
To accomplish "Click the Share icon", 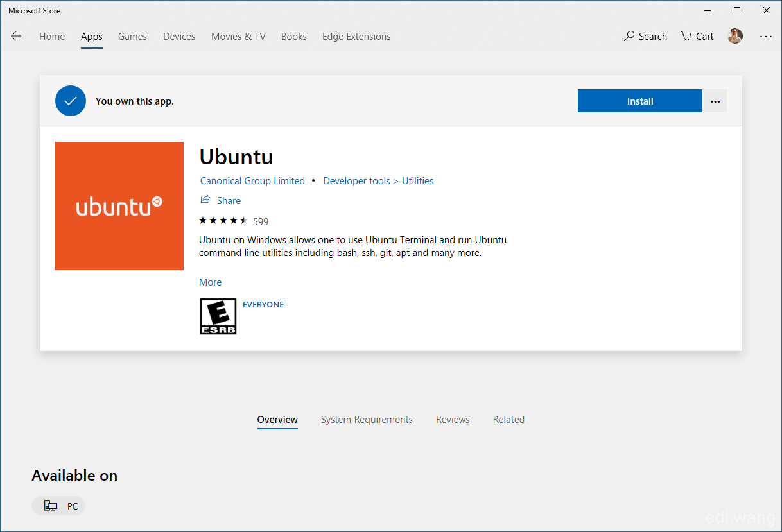I will (x=205, y=200).
